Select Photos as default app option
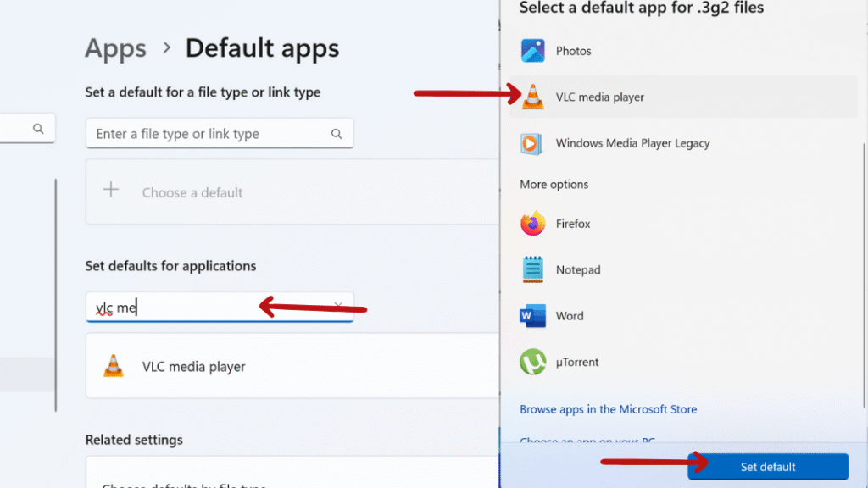The image size is (868, 488). [683, 51]
